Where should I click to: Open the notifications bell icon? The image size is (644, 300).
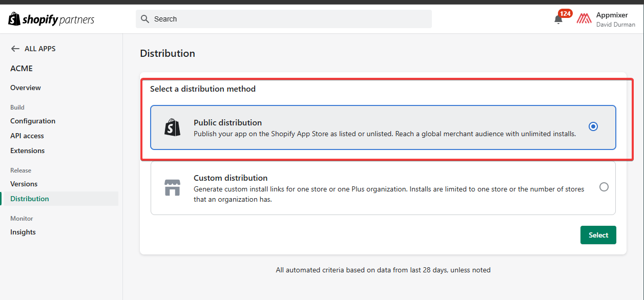(558, 19)
